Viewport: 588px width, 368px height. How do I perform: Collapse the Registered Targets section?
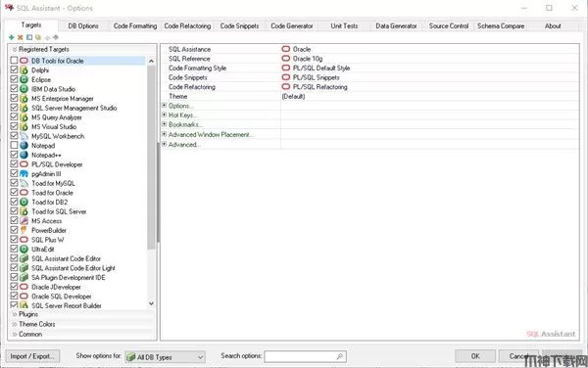click(15, 49)
